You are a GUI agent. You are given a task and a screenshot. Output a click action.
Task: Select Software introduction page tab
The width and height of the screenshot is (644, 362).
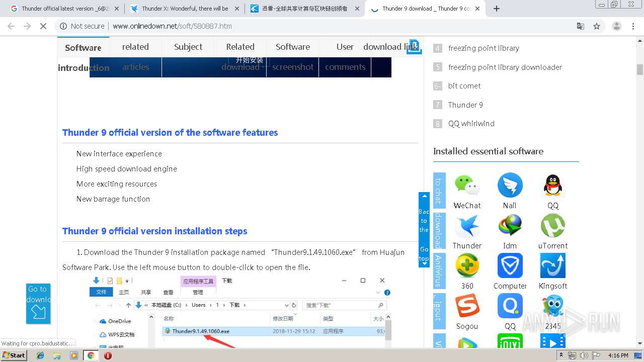[84, 57]
